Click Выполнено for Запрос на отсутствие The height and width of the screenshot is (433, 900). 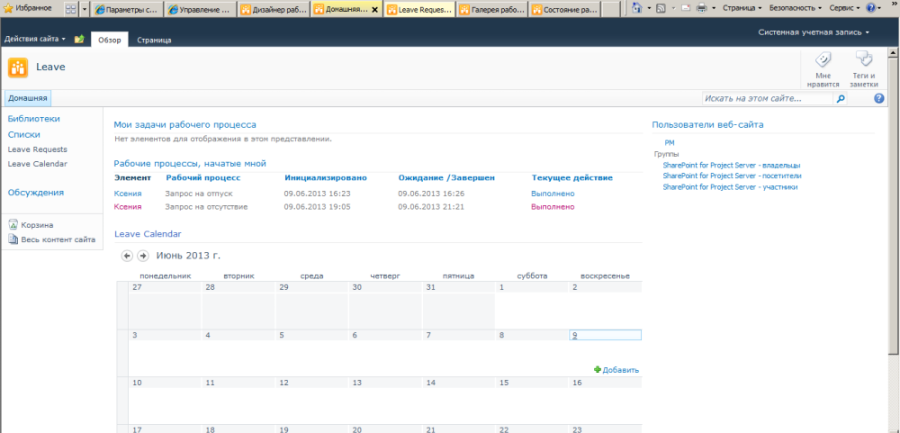pos(553,207)
